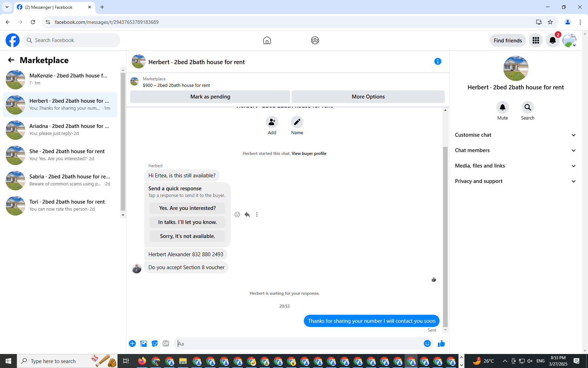Expand the Customise chat section

point(515,135)
